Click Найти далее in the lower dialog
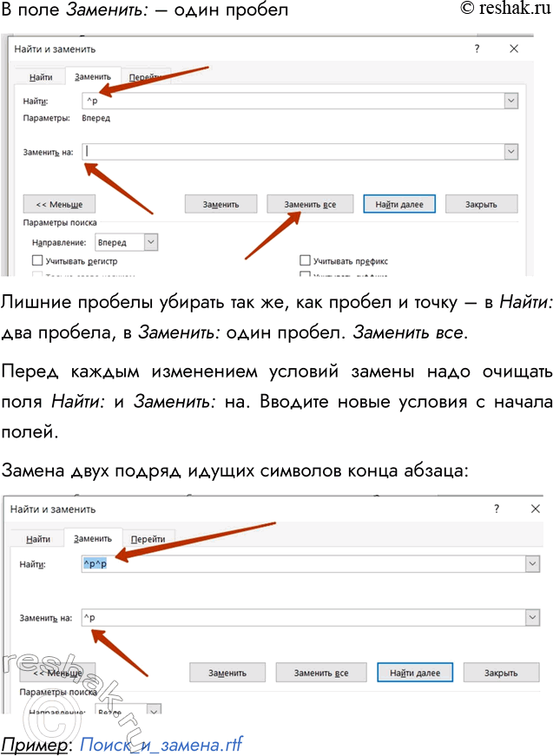Viewport: 553px width, 756px height. (415, 673)
